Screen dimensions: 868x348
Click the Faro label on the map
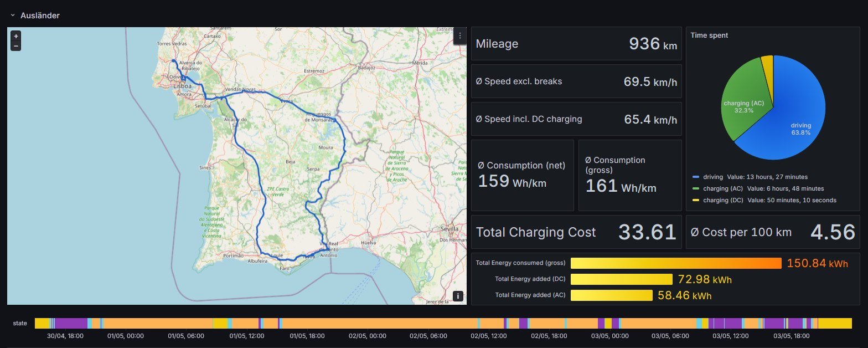[285, 269]
